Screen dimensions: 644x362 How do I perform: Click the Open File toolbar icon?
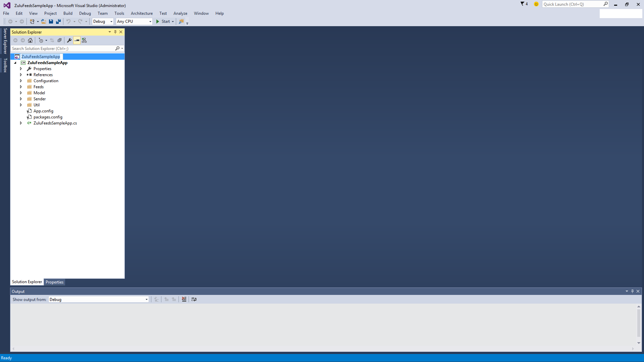point(44,21)
